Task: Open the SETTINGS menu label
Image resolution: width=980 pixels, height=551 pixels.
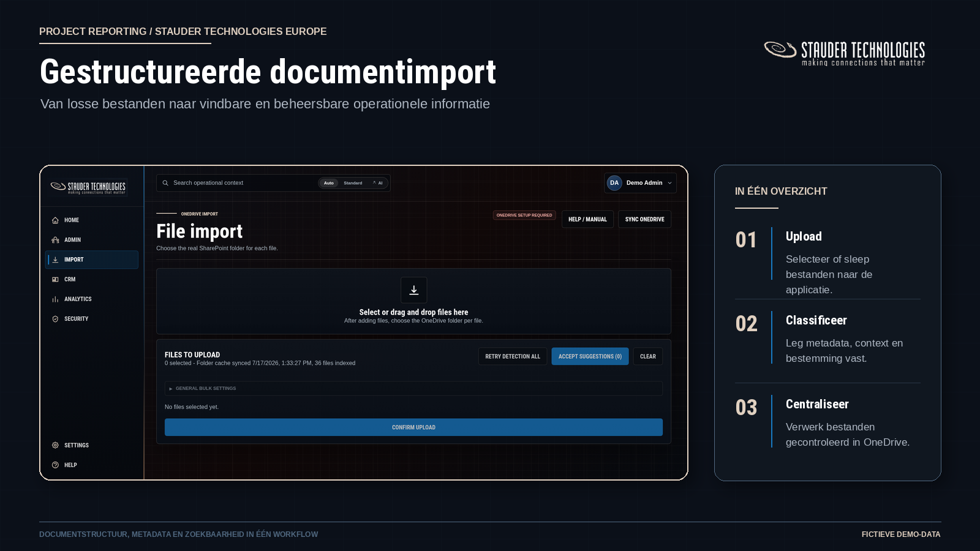Action: (77, 446)
